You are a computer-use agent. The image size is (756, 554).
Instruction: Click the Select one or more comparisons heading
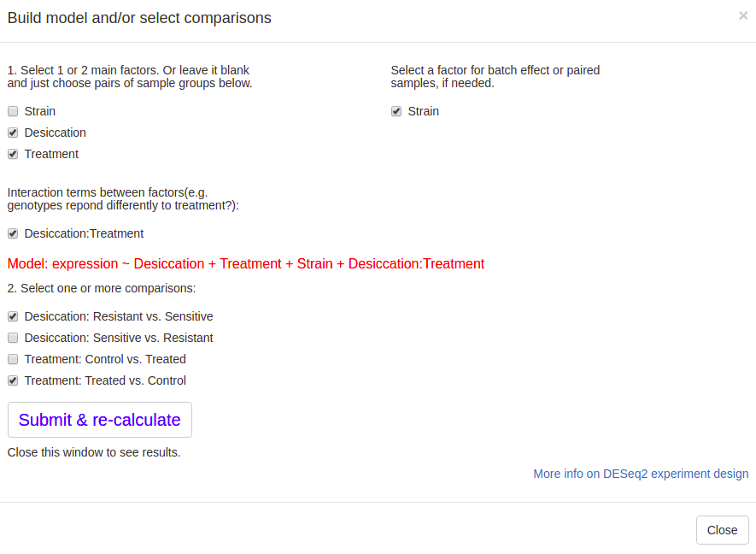point(103,288)
